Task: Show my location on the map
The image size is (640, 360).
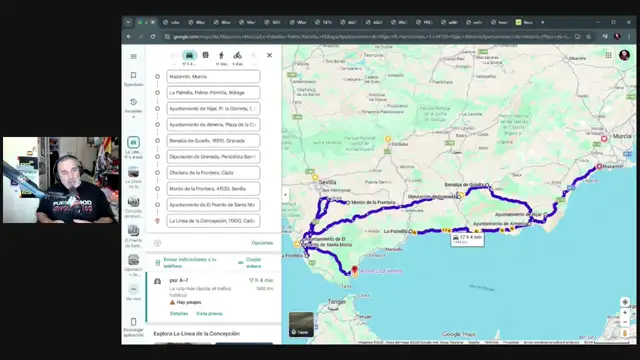Action: (x=625, y=302)
